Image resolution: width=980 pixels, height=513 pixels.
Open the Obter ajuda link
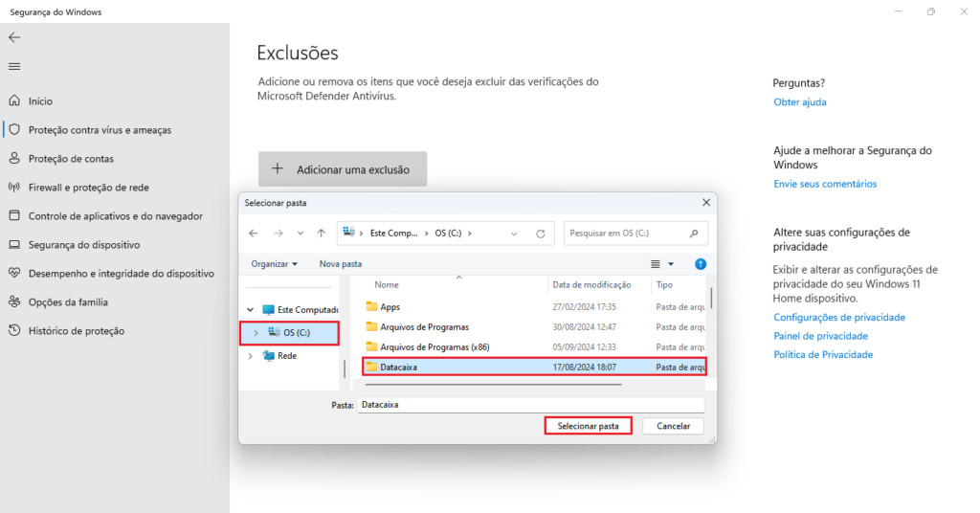click(x=799, y=102)
